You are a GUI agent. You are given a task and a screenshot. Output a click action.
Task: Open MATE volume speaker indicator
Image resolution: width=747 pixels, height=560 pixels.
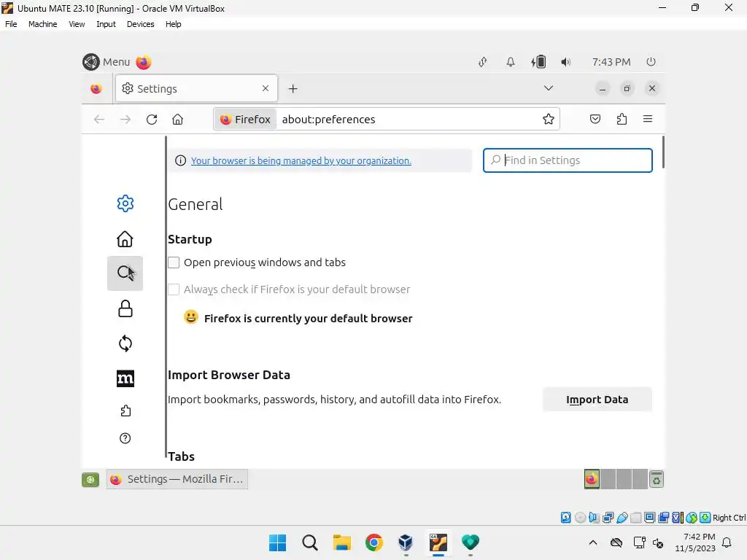click(x=565, y=62)
